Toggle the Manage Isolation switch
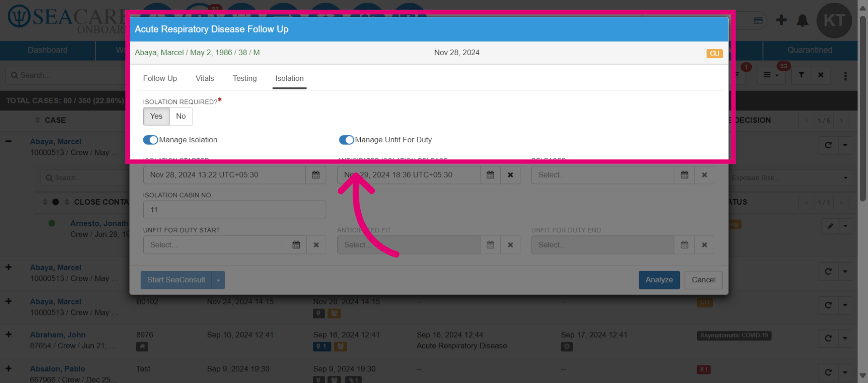868x383 pixels. pos(151,140)
